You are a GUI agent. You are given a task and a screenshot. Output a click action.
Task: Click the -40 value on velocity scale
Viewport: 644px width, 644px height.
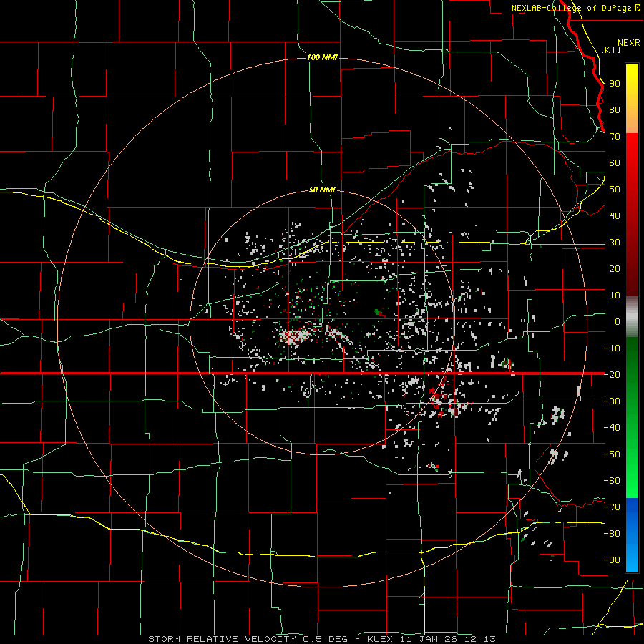[x=612, y=428]
